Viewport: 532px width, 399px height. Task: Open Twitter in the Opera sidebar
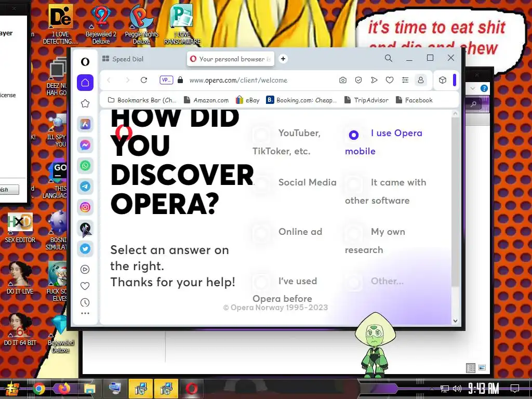pos(85,249)
